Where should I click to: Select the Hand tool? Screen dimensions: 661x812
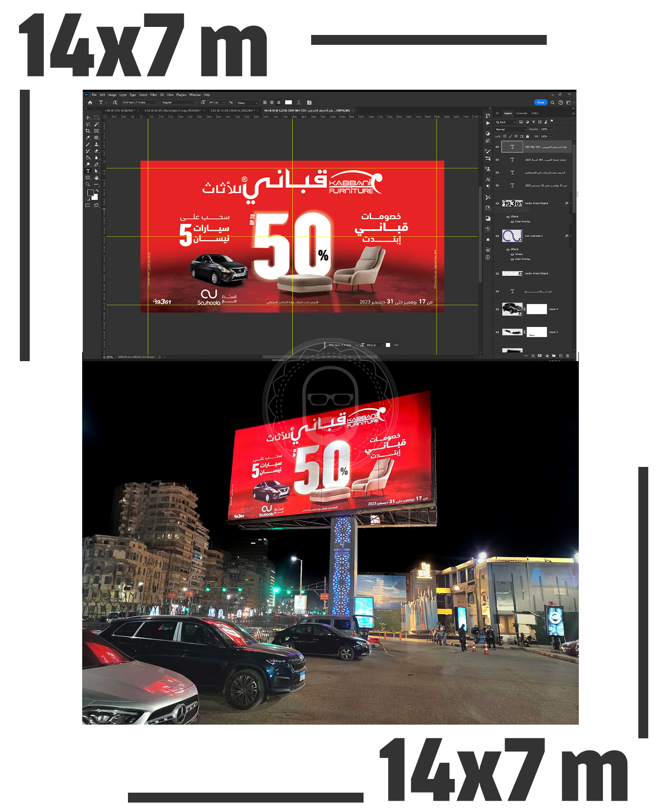tap(96, 178)
